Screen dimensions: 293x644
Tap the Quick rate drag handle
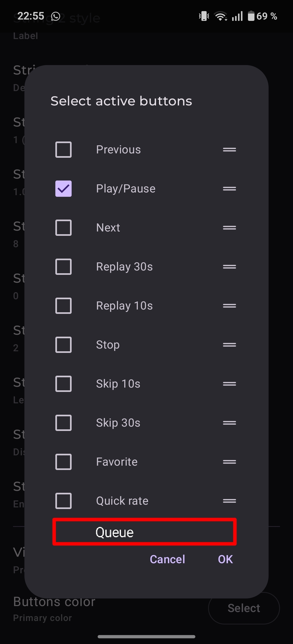click(229, 501)
